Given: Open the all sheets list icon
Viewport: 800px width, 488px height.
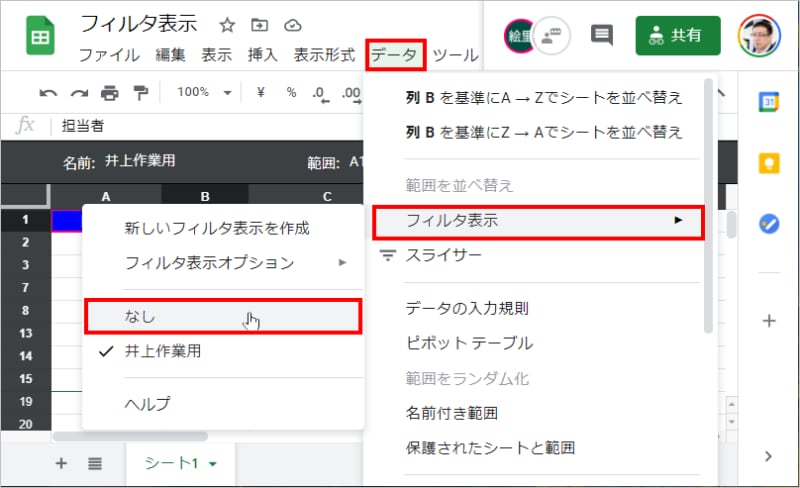Looking at the screenshot, I should pyautogui.click(x=94, y=463).
